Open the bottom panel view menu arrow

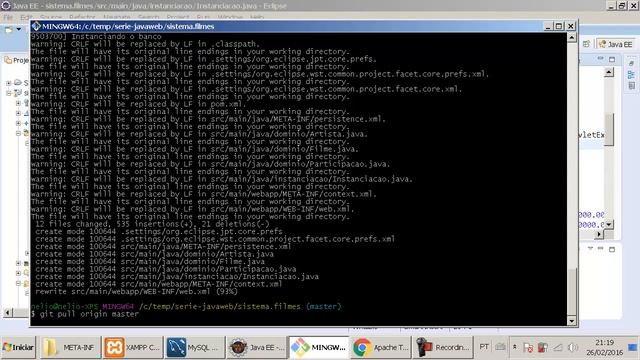coord(590,249)
